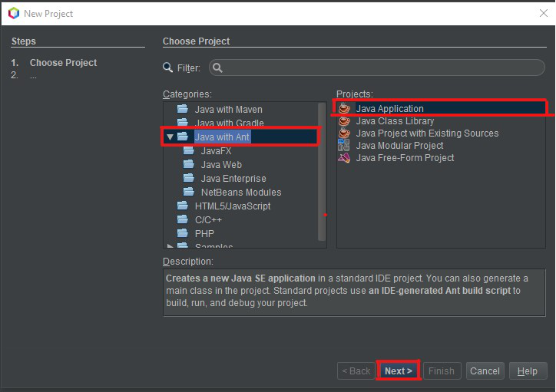Select Java with Ant category
This screenshot has width=556, height=392.
(x=222, y=137)
